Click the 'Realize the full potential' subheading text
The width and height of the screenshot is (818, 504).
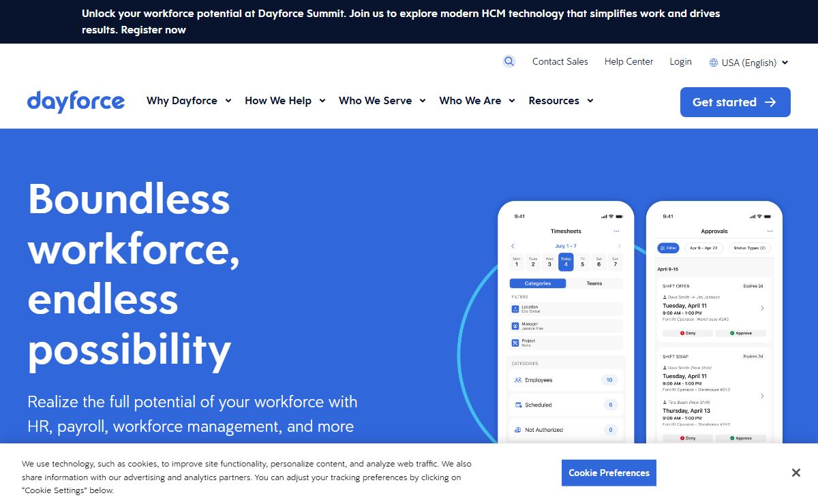[x=192, y=414]
